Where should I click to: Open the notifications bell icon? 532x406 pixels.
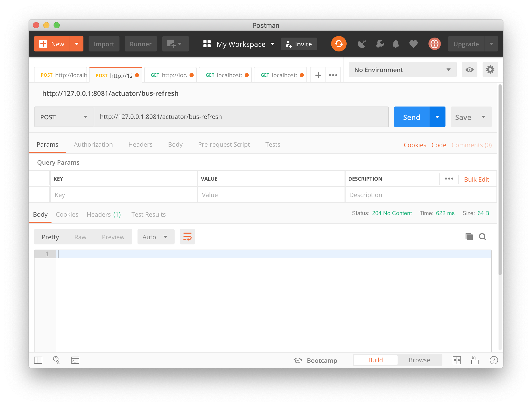pyautogui.click(x=396, y=44)
